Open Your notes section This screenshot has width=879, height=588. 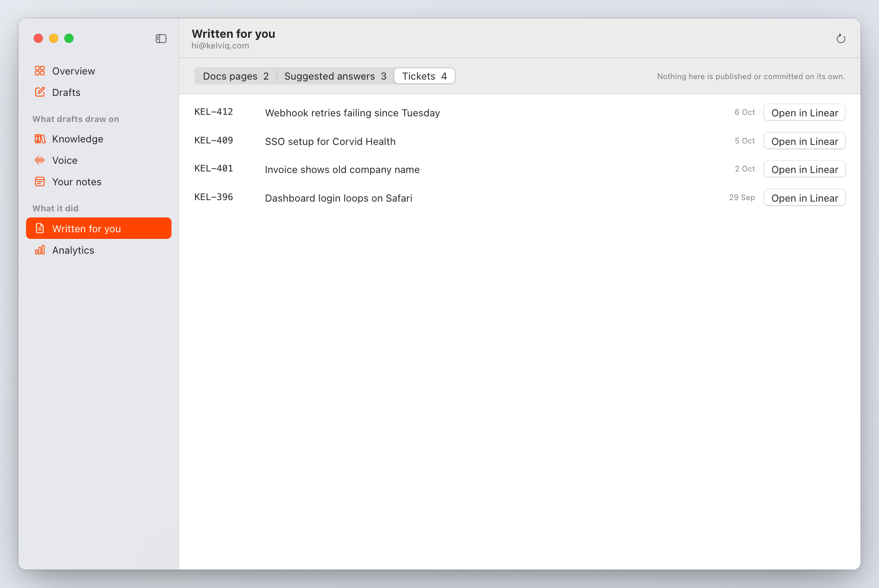click(x=99, y=182)
